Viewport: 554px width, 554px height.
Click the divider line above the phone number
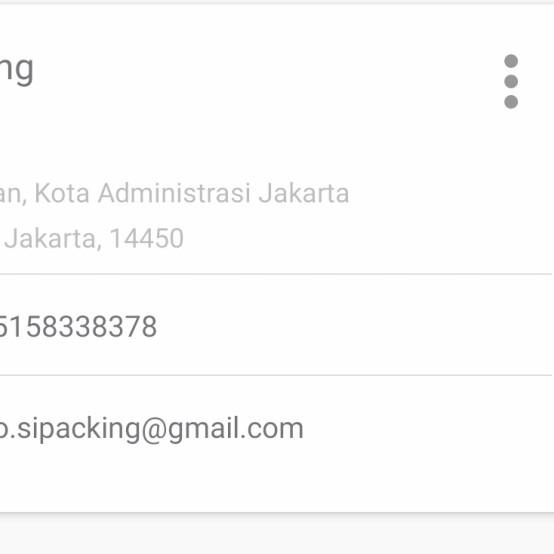point(276,274)
